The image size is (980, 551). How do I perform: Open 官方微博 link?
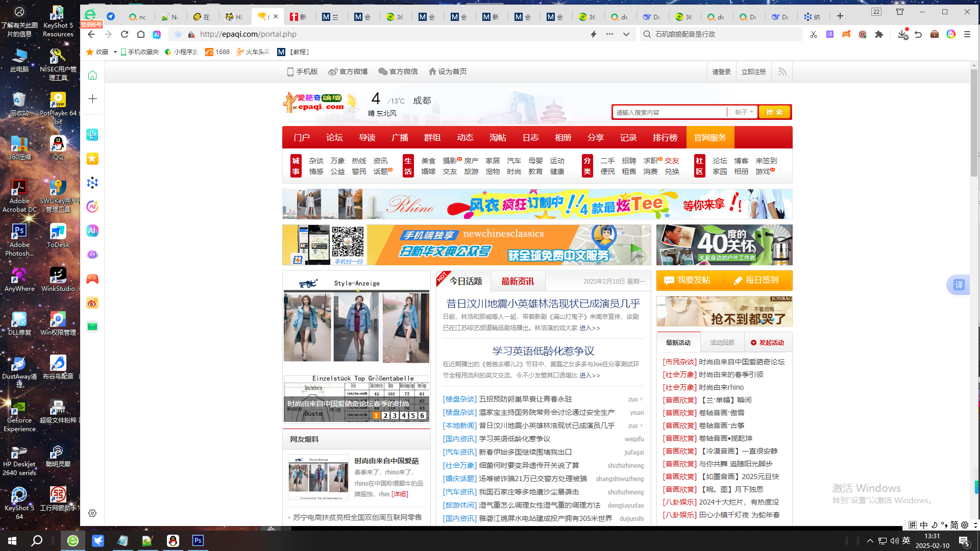(348, 71)
